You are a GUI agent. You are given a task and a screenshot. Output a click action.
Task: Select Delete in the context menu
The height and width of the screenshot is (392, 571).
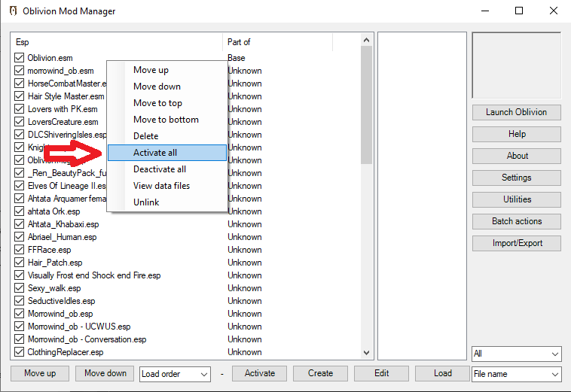(146, 136)
